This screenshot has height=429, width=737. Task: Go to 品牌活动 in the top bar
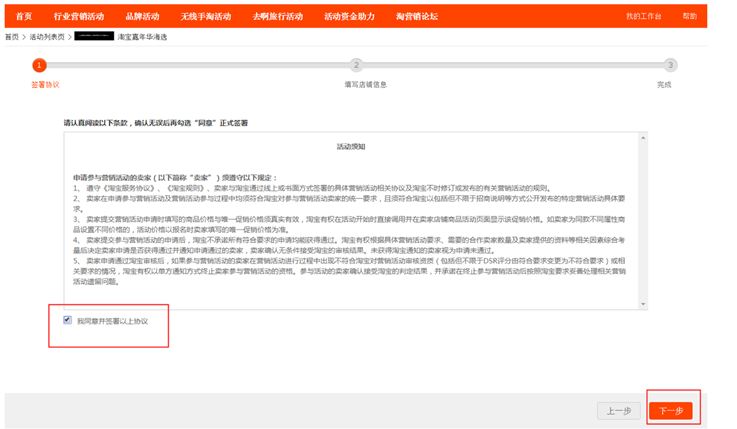point(142,16)
